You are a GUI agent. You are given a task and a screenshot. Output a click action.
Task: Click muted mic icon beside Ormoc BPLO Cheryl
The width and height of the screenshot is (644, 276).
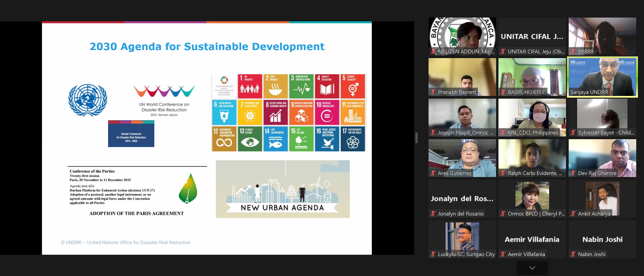coord(503,214)
